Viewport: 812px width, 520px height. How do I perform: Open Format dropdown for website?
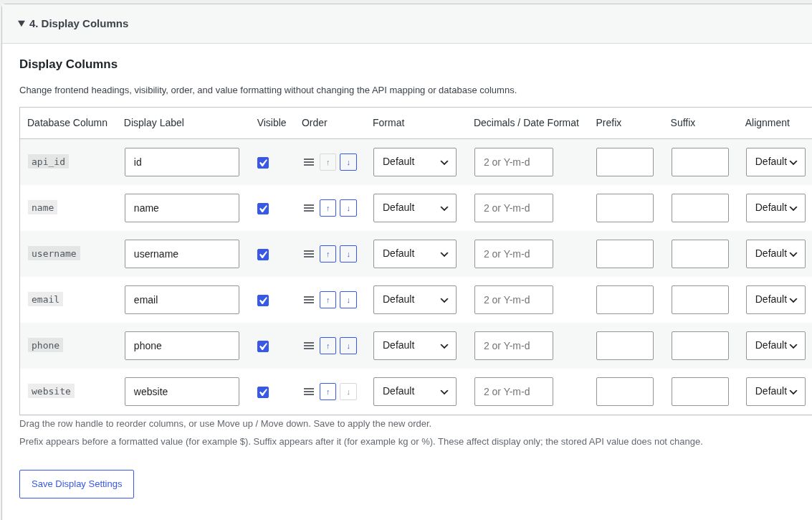click(x=415, y=392)
